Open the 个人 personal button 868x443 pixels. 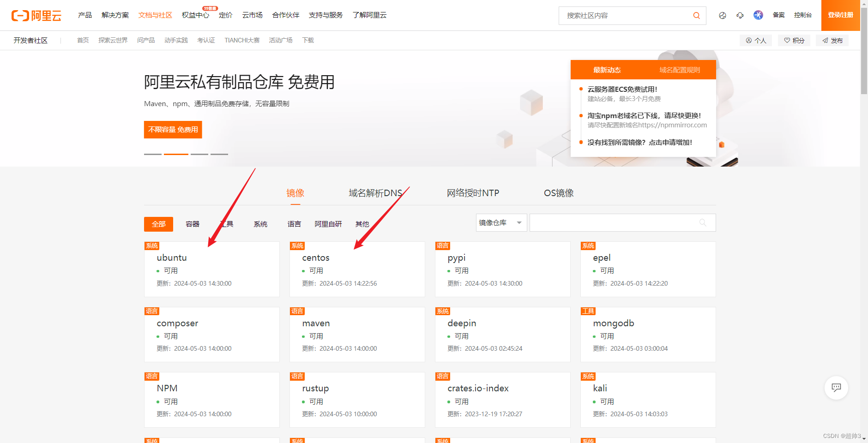pos(756,41)
